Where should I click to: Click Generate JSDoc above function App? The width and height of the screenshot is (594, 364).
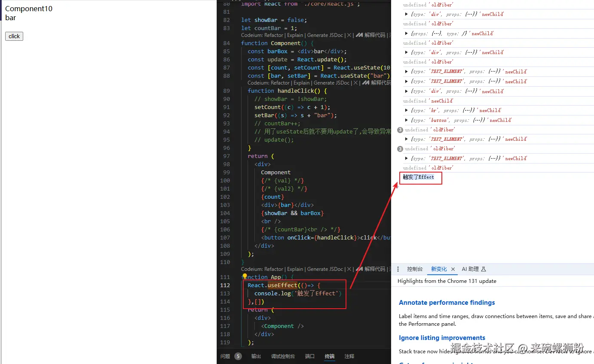click(325, 269)
